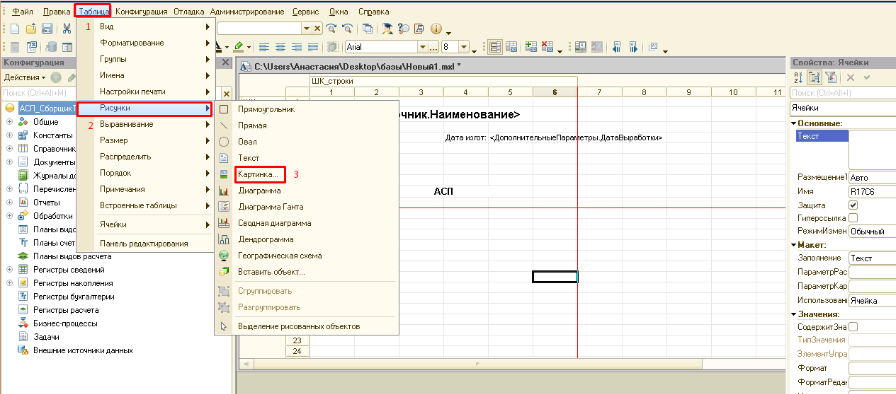Viewport: 896px width, 394px height.
Task: Collapse the Значения properties section
Action: pyautogui.click(x=794, y=314)
